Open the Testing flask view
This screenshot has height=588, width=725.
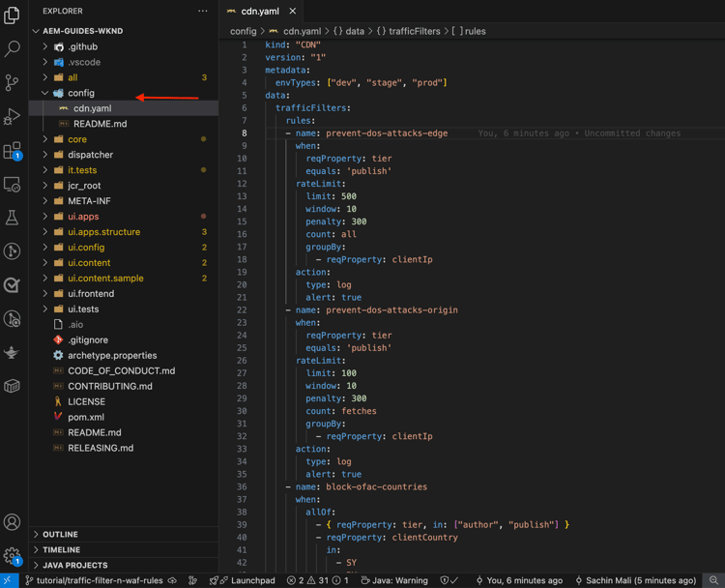(13, 219)
